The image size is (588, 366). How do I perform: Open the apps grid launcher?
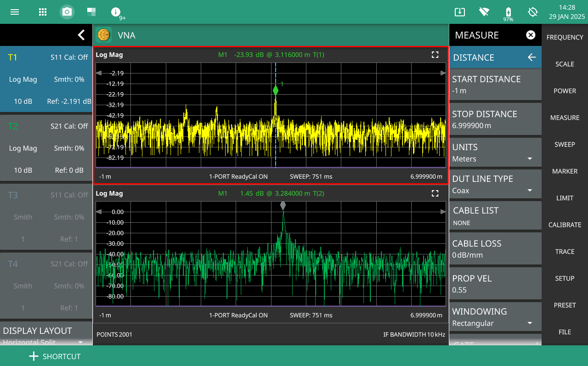(x=43, y=12)
